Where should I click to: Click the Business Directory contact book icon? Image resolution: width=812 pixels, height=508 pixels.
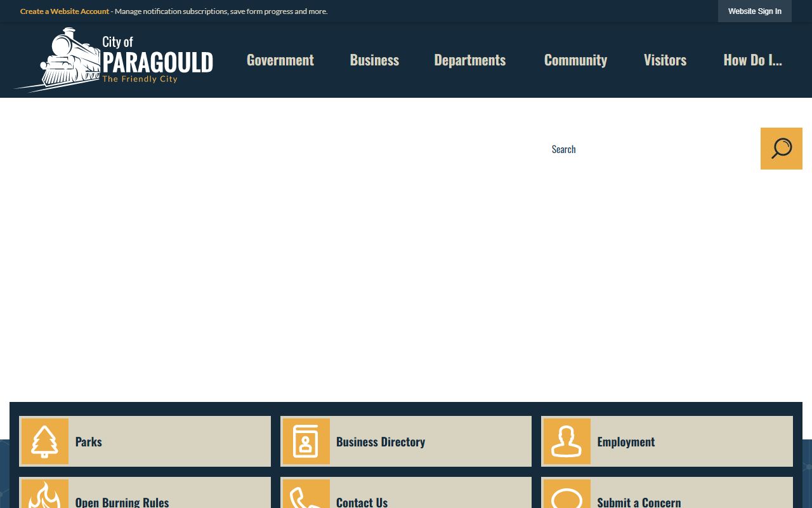(x=306, y=441)
